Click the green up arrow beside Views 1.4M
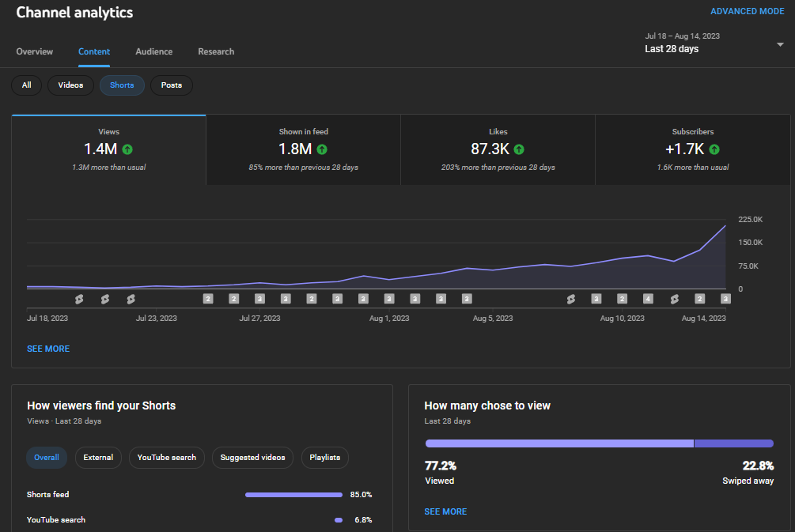This screenshot has width=795, height=532. pos(127,149)
